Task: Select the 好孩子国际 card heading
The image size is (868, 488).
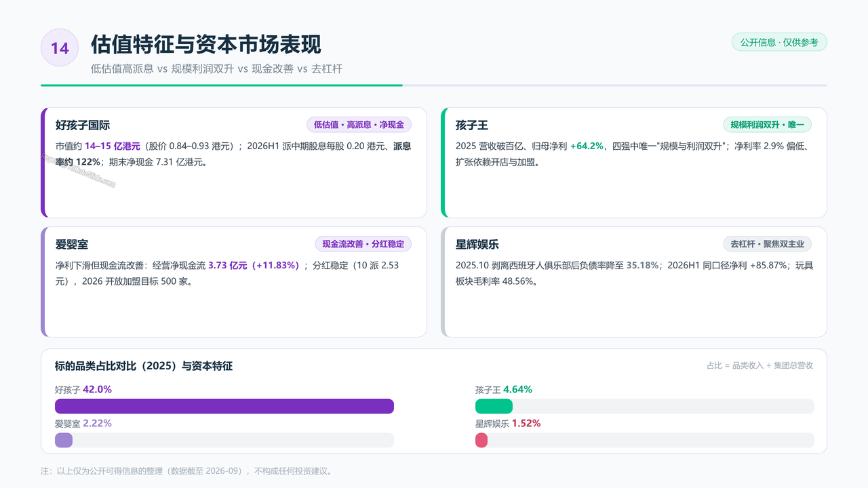Action: pyautogui.click(x=83, y=125)
